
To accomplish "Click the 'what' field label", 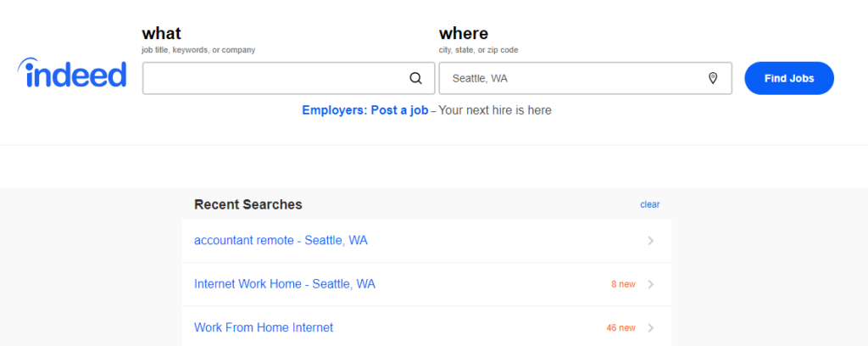I will [x=161, y=33].
